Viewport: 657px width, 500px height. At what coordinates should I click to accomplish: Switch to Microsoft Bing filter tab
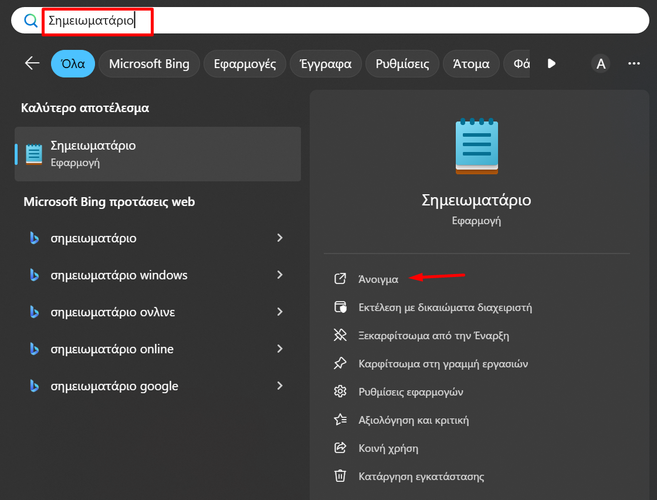(149, 64)
